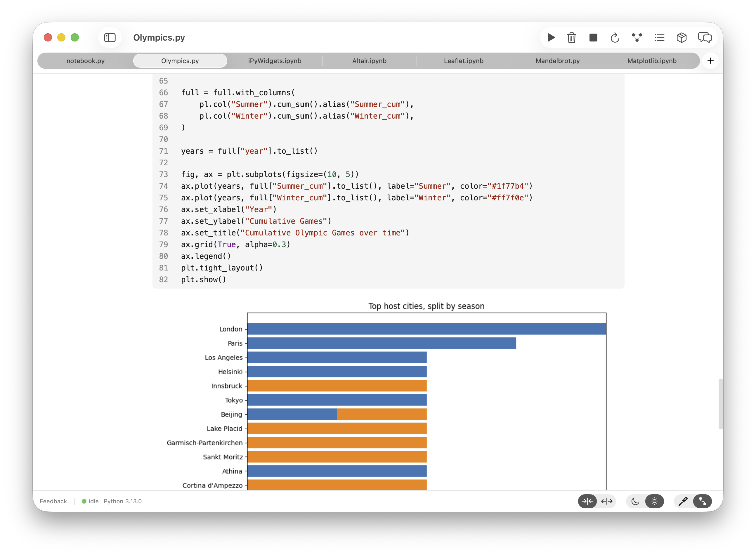This screenshot has width=756, height=555.
Task: Click the trash delete icon
Action: [x=572, y=37]
